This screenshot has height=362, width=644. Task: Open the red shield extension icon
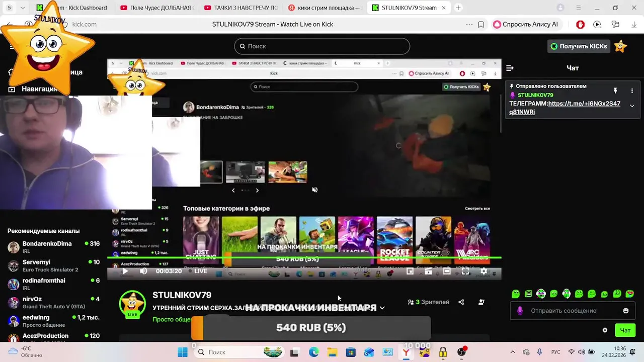580,24
